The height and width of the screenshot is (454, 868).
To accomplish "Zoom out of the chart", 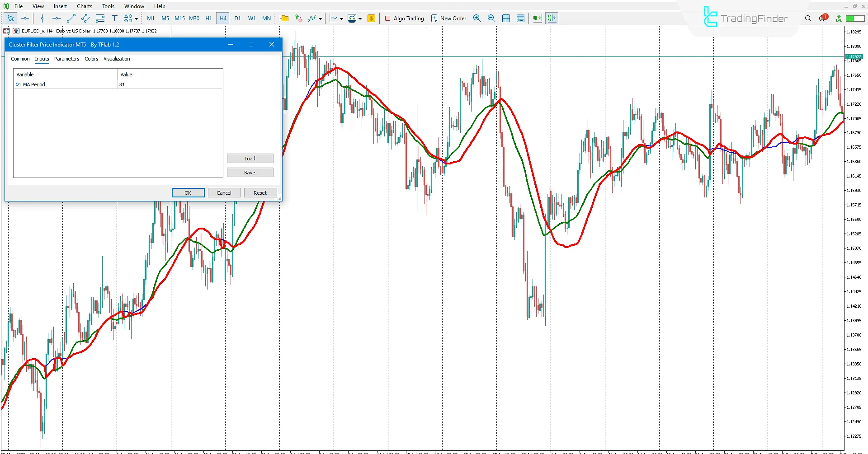I will (x=491, y=18).
